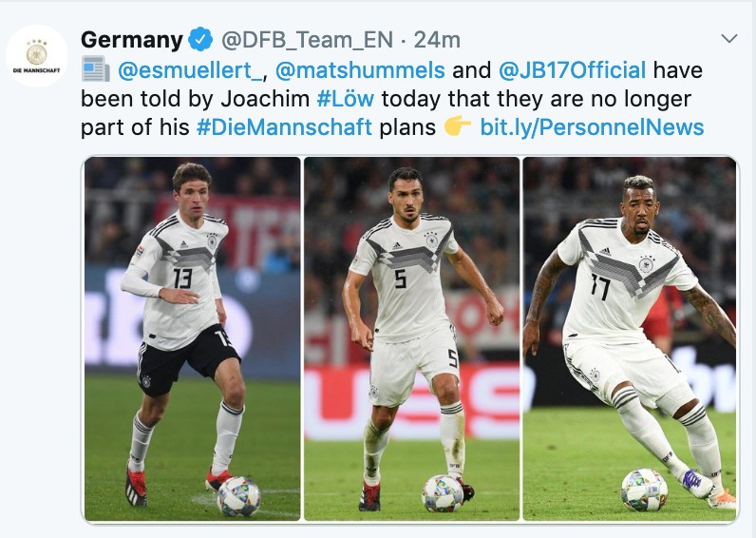Open photo of player number 17
This screenshot has height=538, width=756.
(630, 338)
